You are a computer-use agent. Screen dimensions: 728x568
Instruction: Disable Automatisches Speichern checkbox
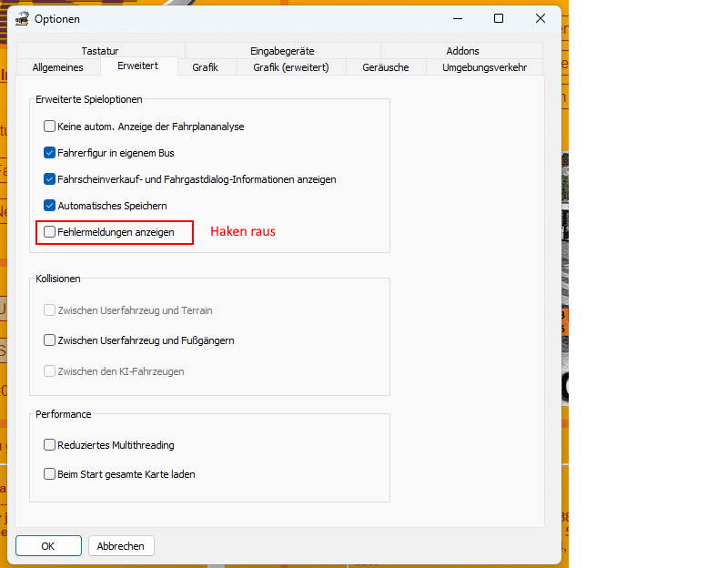click(50, 206)
